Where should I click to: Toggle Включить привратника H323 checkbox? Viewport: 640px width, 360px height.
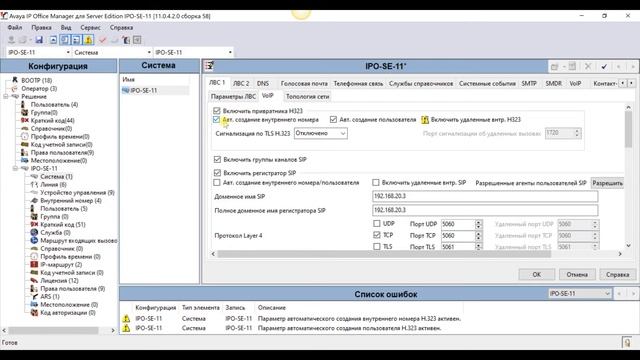[x=217, y=111]
